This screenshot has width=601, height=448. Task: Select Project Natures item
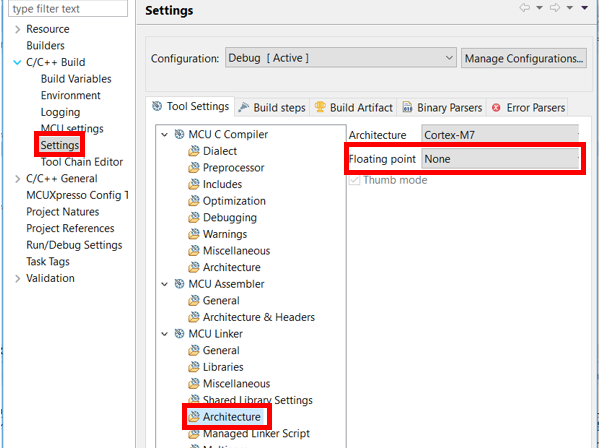coord(62,212)
